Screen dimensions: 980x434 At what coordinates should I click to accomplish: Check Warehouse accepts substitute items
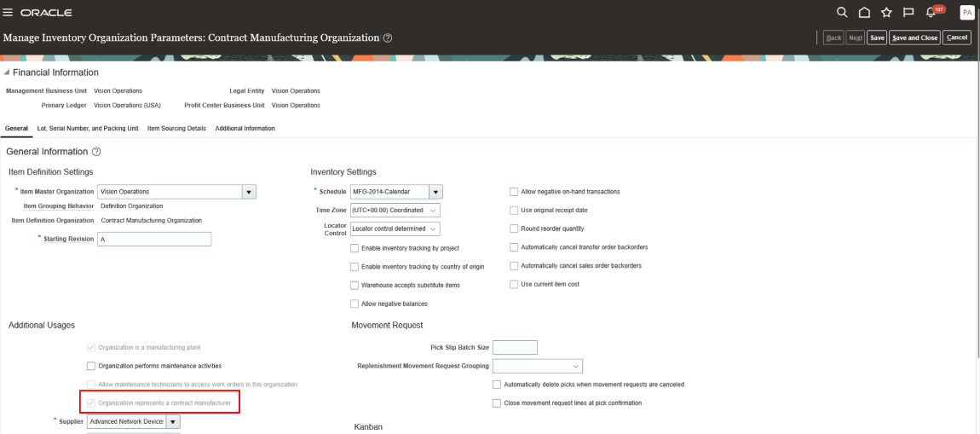[x=355, y=285]
